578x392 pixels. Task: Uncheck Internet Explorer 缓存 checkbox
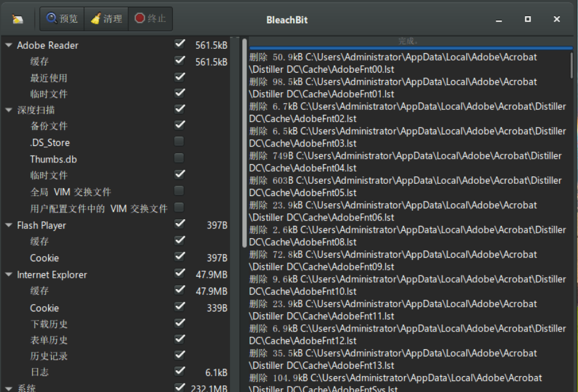pyautogui.click(x=179, y=289)
